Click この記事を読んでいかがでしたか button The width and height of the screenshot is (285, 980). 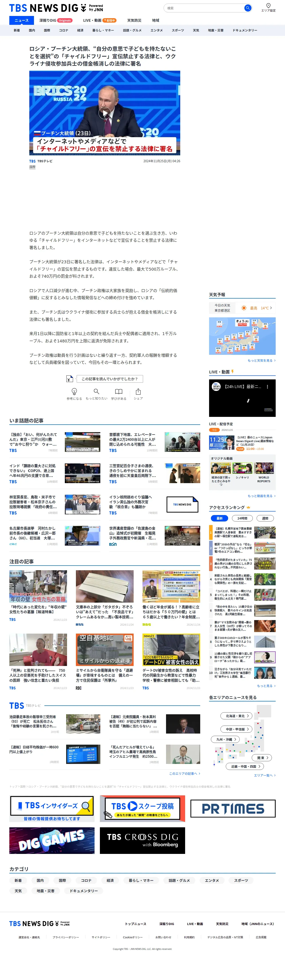click(x=109, y=379)
